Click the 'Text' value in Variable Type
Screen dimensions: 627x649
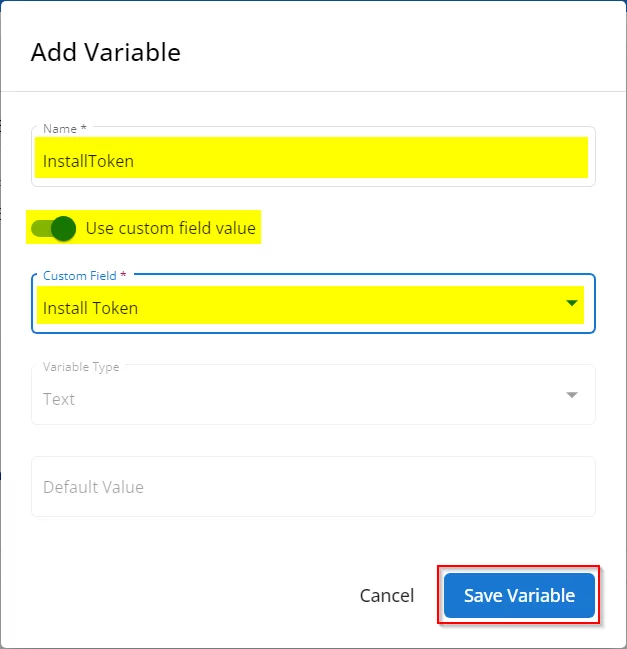tap(59, 399)
